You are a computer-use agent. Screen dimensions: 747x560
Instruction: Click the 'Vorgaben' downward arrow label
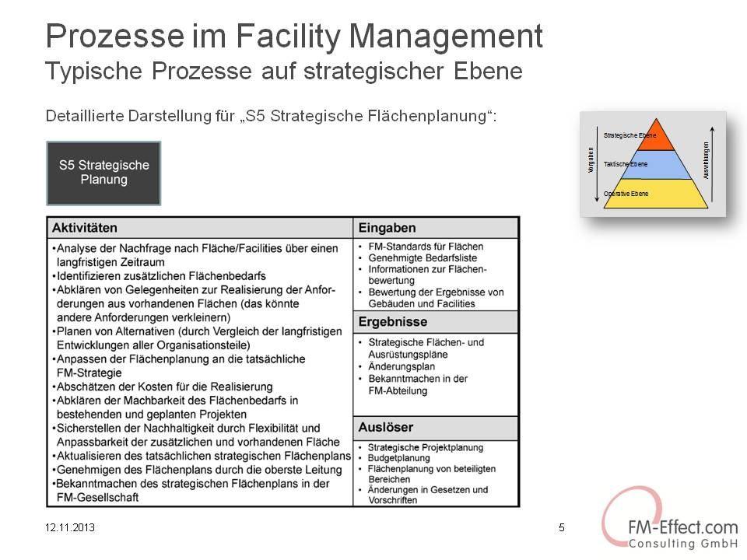click(591, 160)
